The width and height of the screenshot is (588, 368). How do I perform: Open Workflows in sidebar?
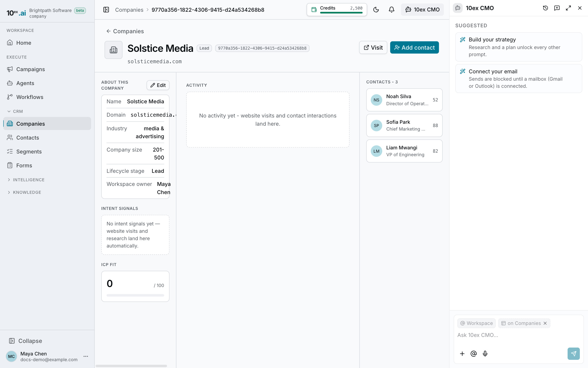click(x=47, y=97)
